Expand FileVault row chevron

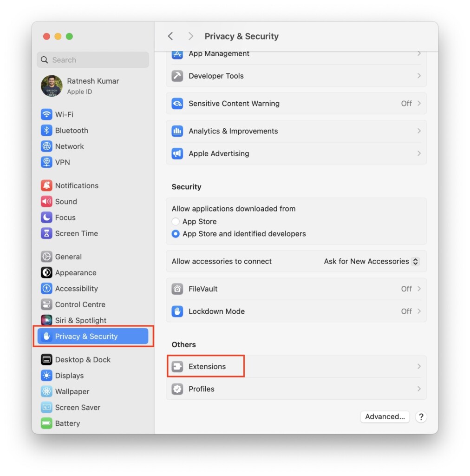point(419,289)
